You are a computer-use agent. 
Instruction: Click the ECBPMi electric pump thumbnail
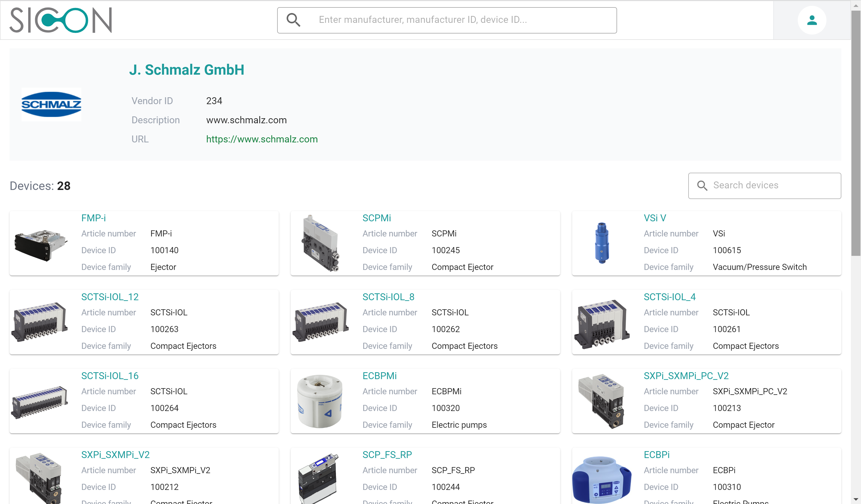[320, 401]
